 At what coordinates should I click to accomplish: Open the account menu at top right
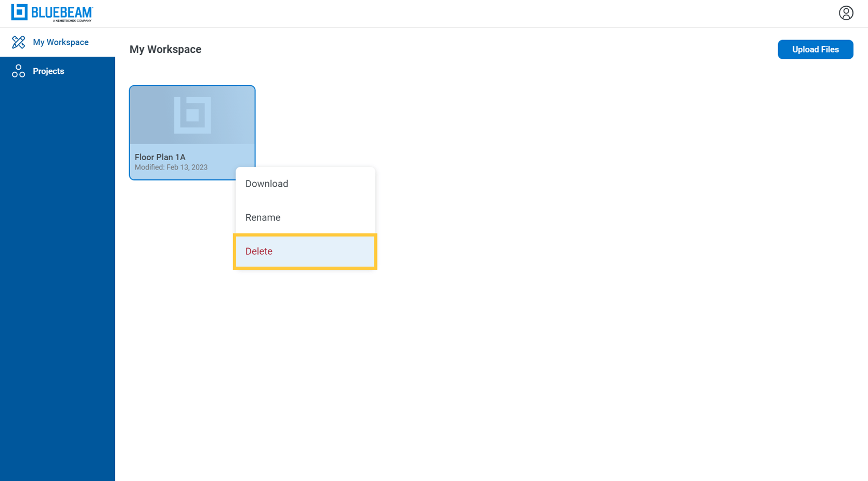click(846, 13)
